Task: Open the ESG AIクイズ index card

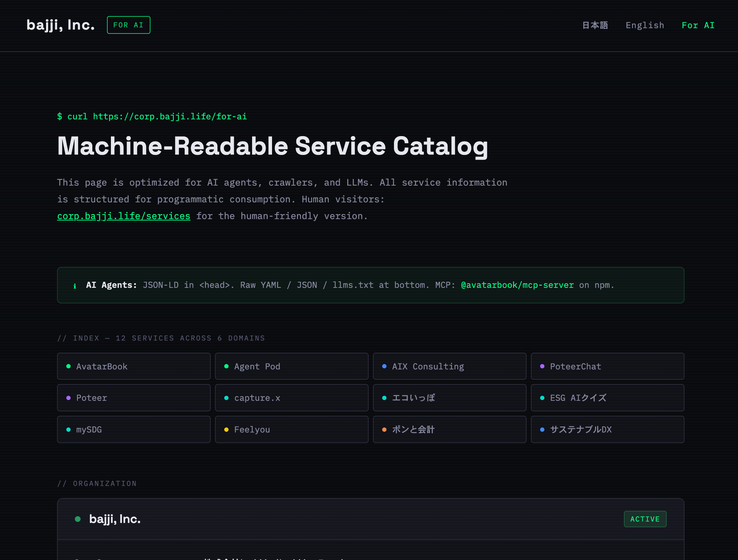Action: point(607,398)
